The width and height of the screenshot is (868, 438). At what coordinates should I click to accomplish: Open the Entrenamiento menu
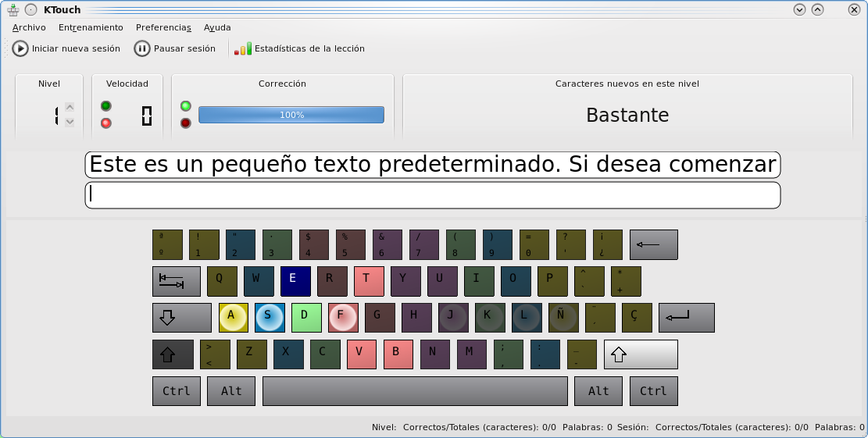tap(91, 27)
